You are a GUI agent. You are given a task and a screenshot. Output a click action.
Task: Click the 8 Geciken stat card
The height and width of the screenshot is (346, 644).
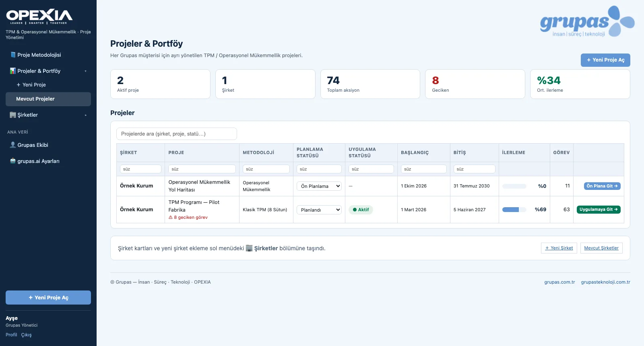click(475, 84)
